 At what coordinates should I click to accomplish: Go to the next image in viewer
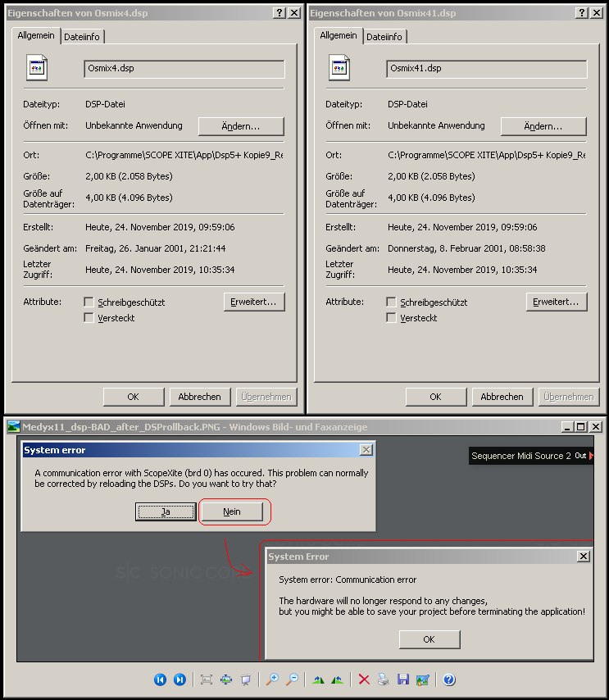[x=179, y=680]
